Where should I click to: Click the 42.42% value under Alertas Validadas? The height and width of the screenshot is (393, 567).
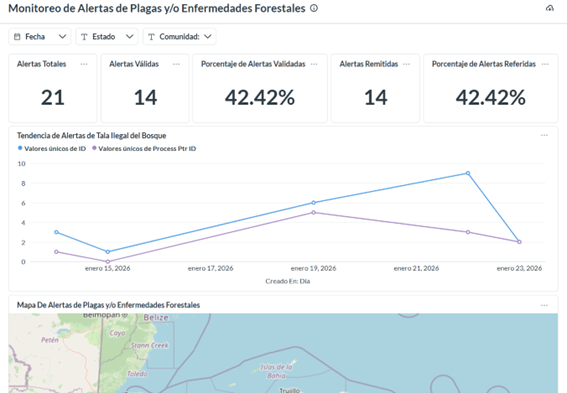coord(260,97)
